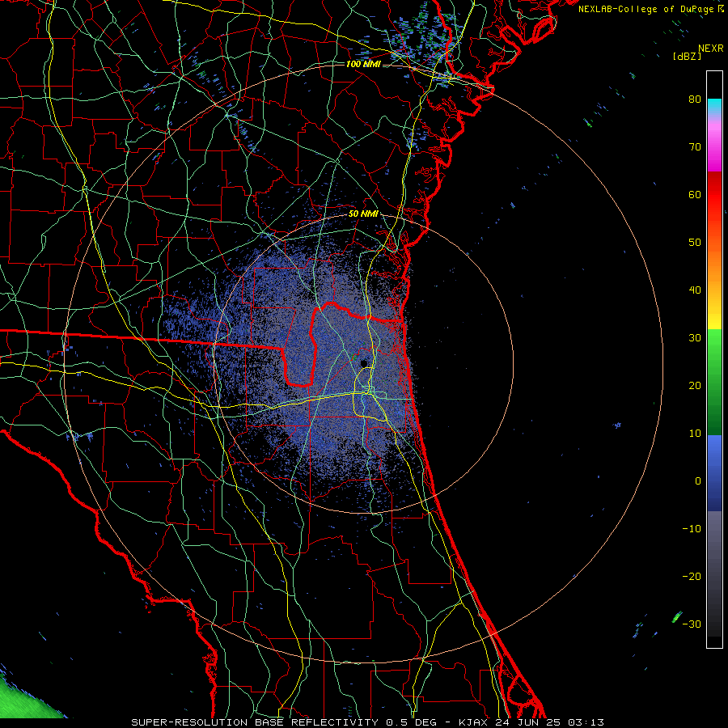Click the NEXR label above the color scale
Image resolution: width=728 pixels, height=728 pixels.
[710, 49]
